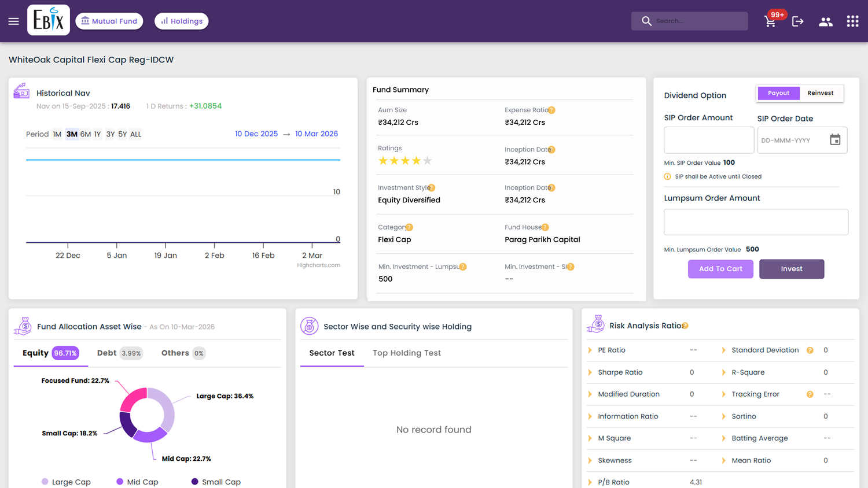This screenshot has height=488, width=868.
Task: Click help icon next to Expense Ratio
Action: click(x=551, y=110)
